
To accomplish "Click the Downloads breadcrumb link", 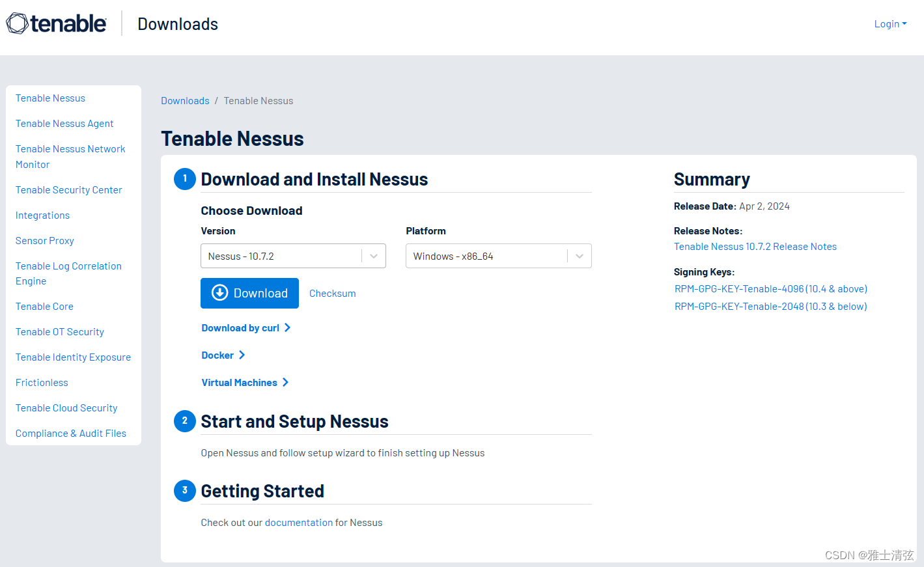I will click(x=185, y=101).
